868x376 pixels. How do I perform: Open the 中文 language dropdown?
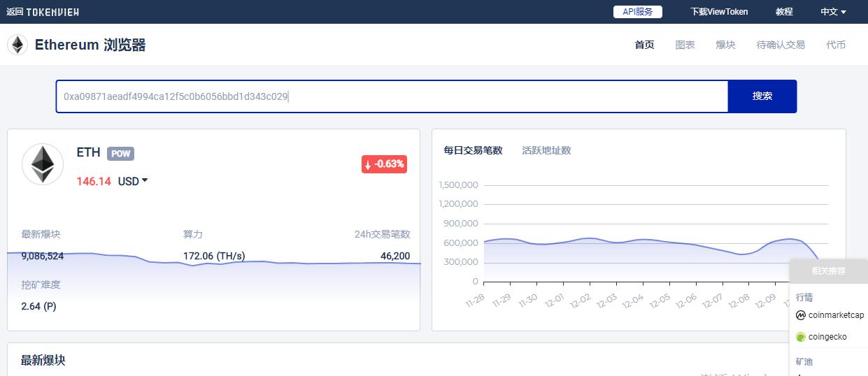pos(833,12)
